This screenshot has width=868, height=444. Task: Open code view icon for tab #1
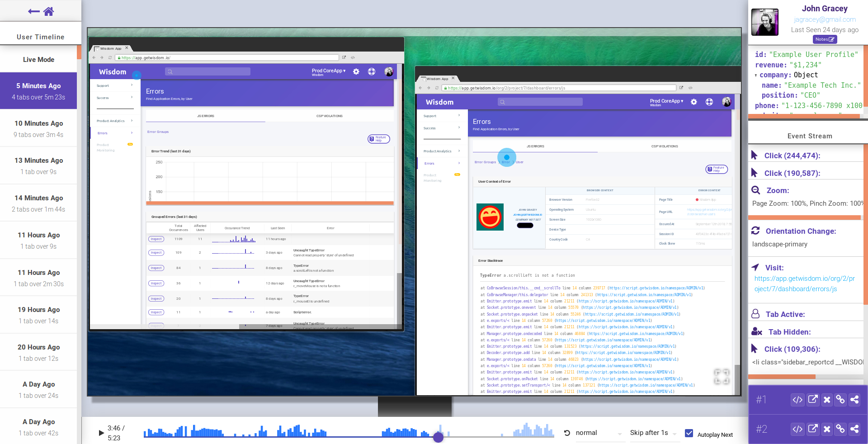pyautogui.click(x=797, y=400)
